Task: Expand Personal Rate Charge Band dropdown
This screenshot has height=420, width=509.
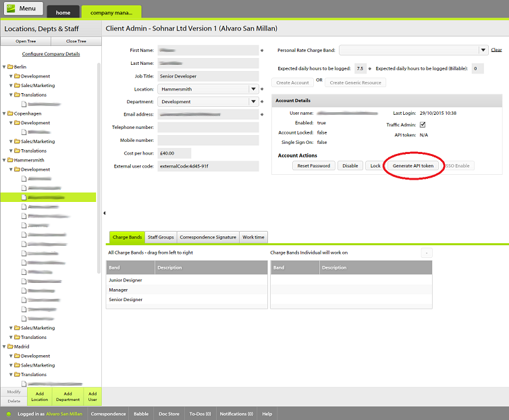Action: [483, 50]
